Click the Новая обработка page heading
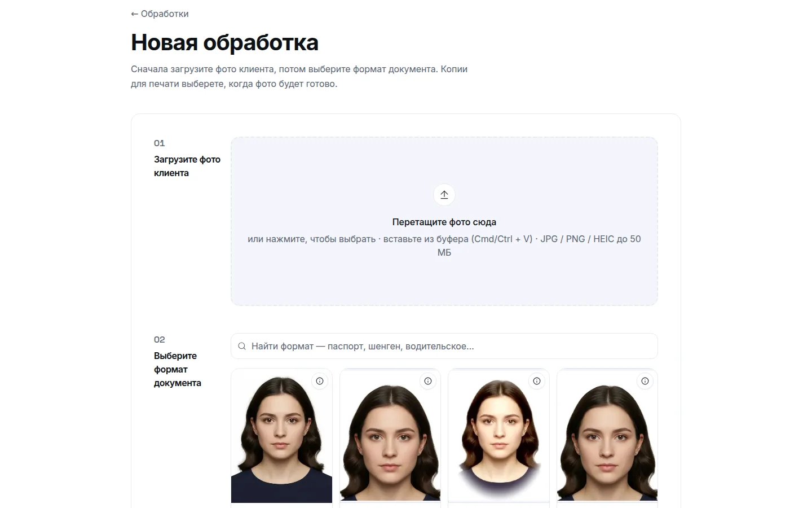The image size is (812, 508). [224, 42]
